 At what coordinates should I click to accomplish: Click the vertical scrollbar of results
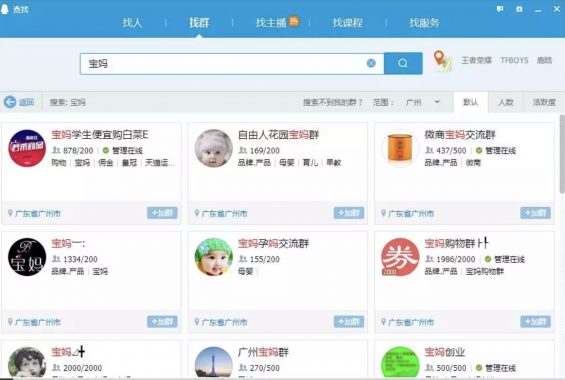[562, 155]
